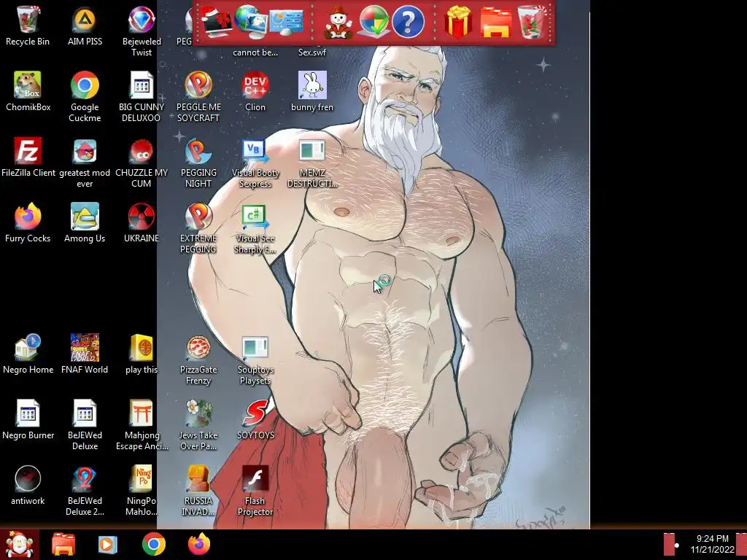The image size is (747, 560).
Task: Open the Souptoys Playsets icon
Action: 255,359
